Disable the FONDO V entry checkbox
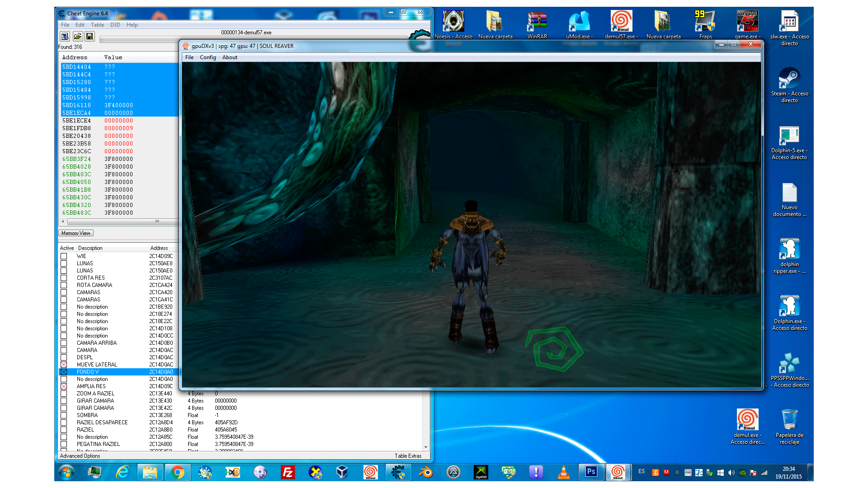This screenshot has width=868, height=488. point(64,372)
